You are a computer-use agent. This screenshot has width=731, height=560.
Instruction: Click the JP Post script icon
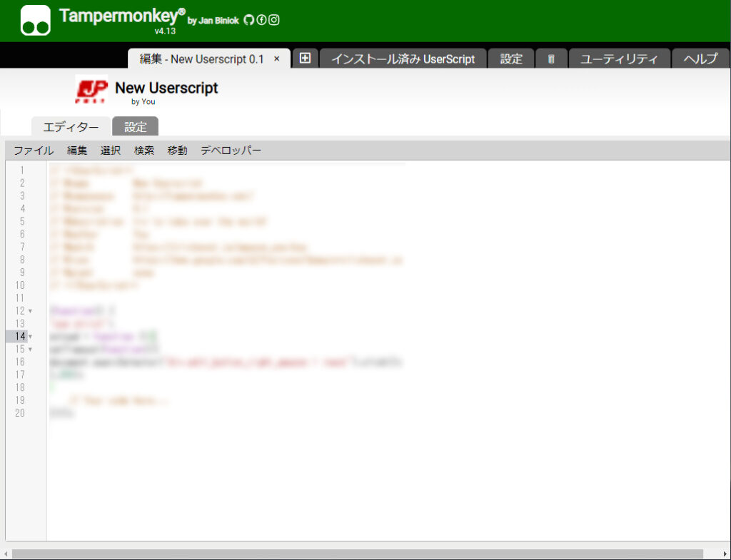[91, 90]
